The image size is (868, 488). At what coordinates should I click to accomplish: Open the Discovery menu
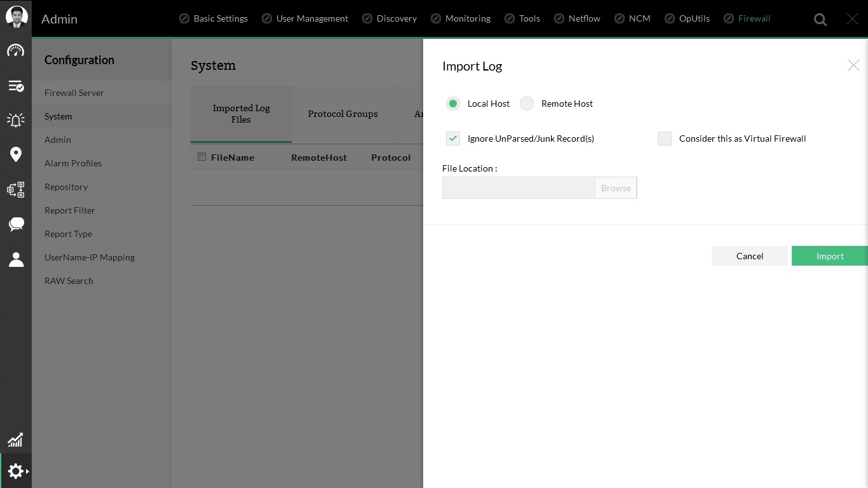point(397,18)
